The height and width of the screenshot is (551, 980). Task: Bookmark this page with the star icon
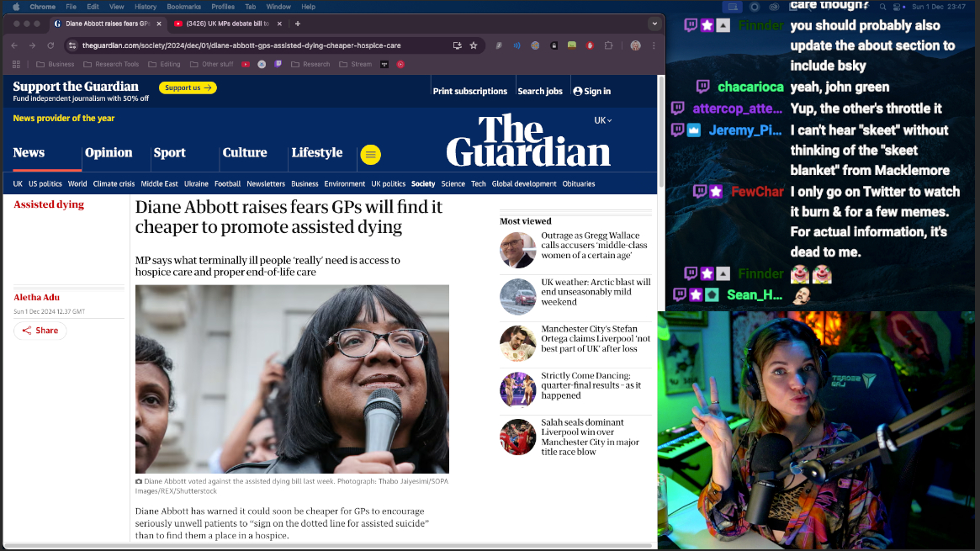coord(474,45)
